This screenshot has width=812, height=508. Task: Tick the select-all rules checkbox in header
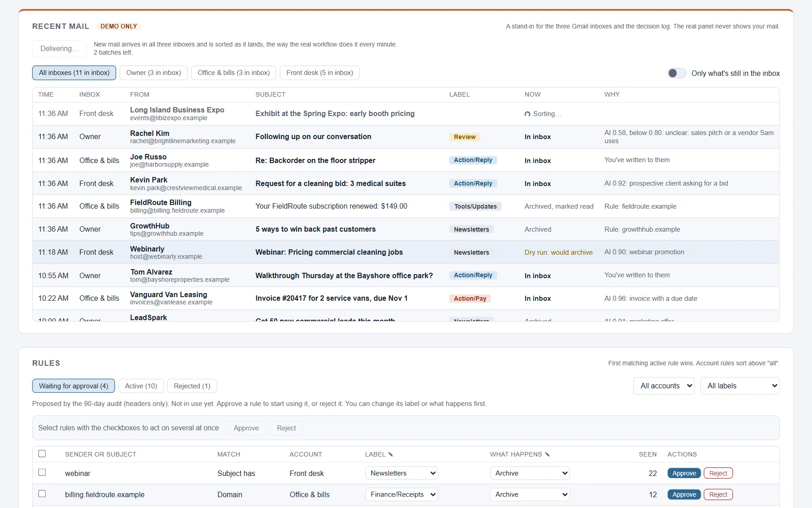click(42, 453)
